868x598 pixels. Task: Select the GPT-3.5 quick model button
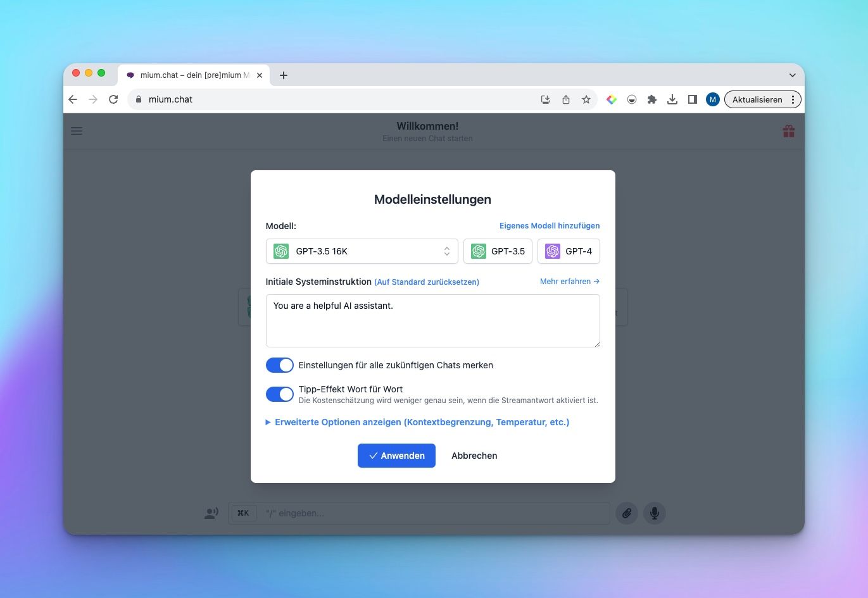coord(498,251)
